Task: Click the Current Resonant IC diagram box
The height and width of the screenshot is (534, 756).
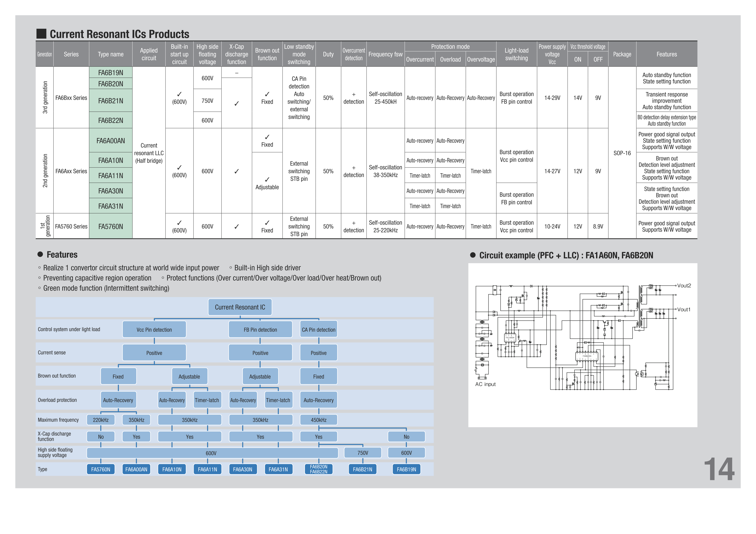Action: click(x=240, y=307)
